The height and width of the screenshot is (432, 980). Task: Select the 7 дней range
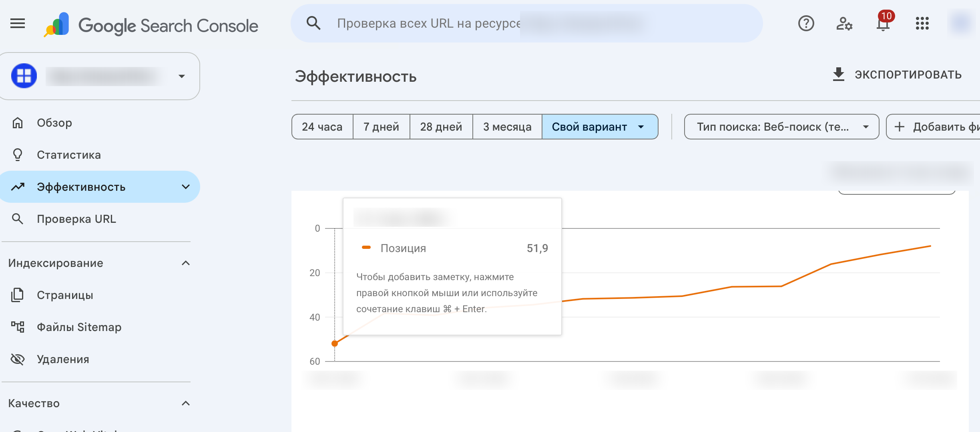coord(382,127)
